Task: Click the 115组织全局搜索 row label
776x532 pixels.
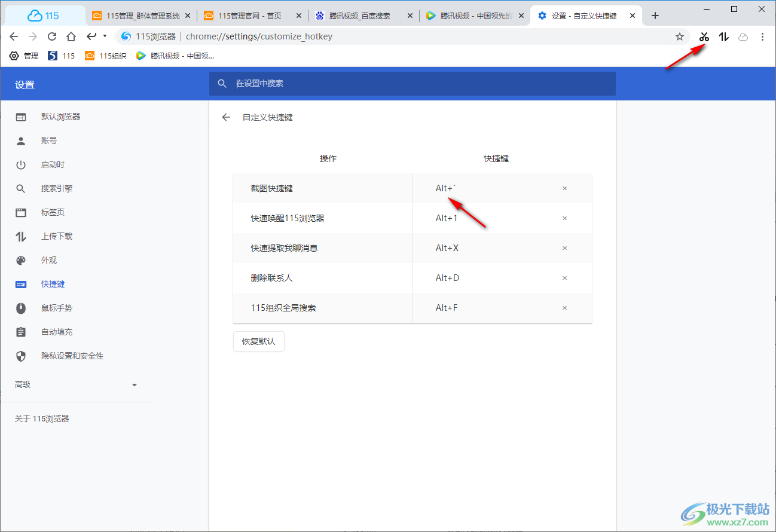Action: [x=283, y=308]
